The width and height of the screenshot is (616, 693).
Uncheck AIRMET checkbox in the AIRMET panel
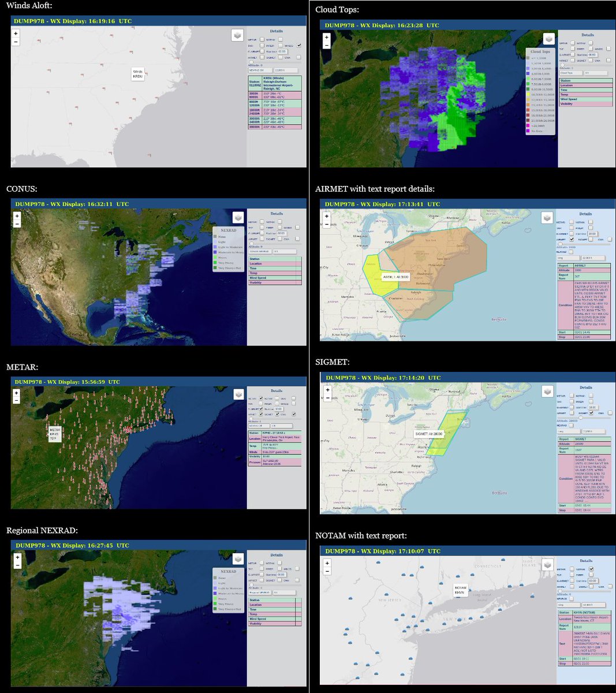572,239
